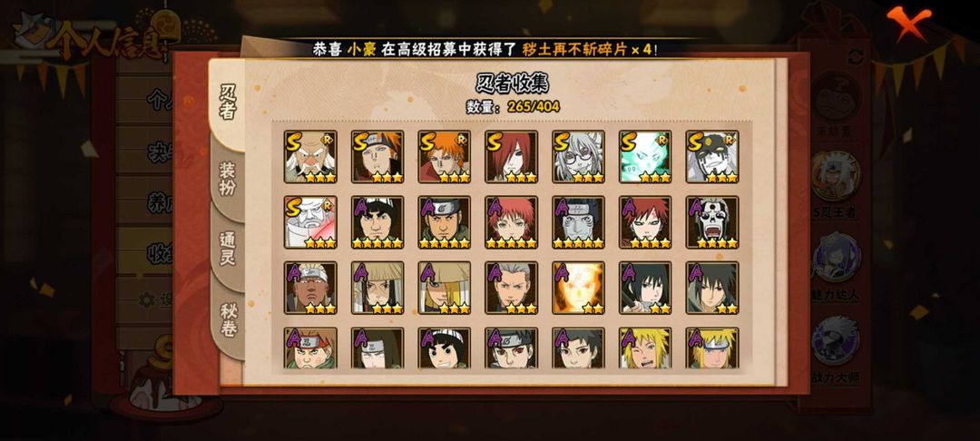Image resolution: width=980 pixels, height=441 pixels.
Task: Select the 战力大师 badge icon
Action: click(836, 340)
